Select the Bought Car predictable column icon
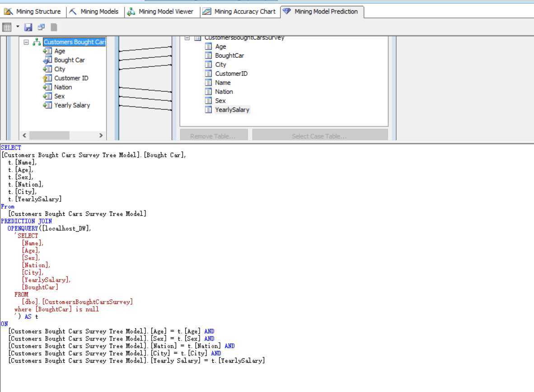534x392 pixels. (x=47, y=60)
